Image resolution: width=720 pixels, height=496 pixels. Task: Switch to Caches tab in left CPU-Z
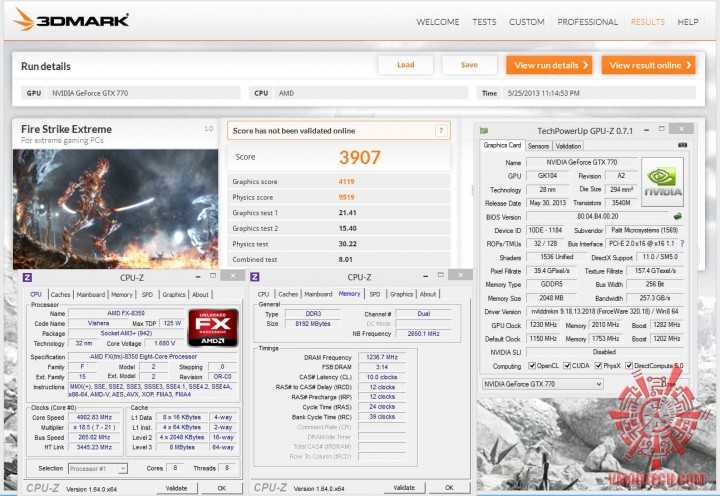click(x=60, y=294)
